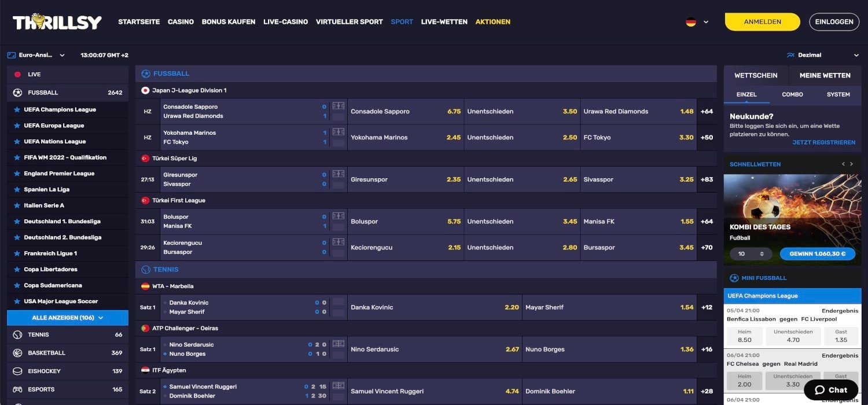
Task: Click the FUSSBALL section header ball icon
Action: (x=146, y=73)
